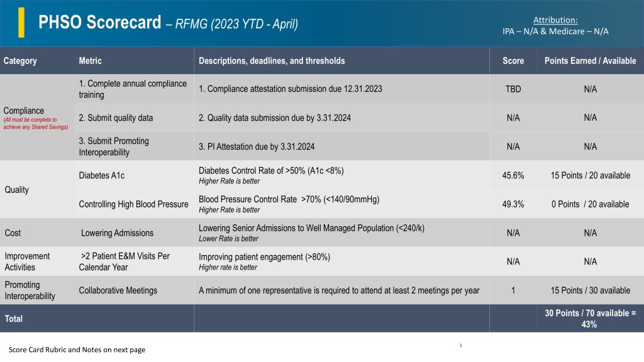
Task: Click the yellow bar beside PHSO Scorecard title
Action: [x=21, y=23]
